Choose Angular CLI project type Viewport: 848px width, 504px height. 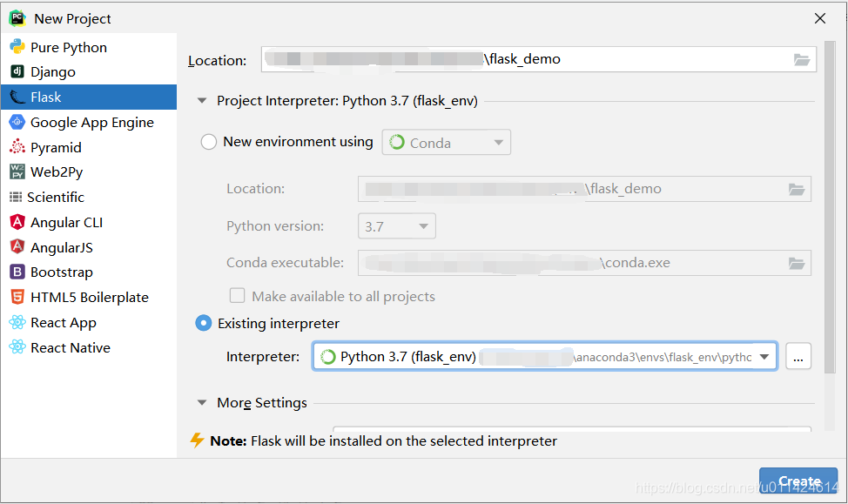pos(89,222)
